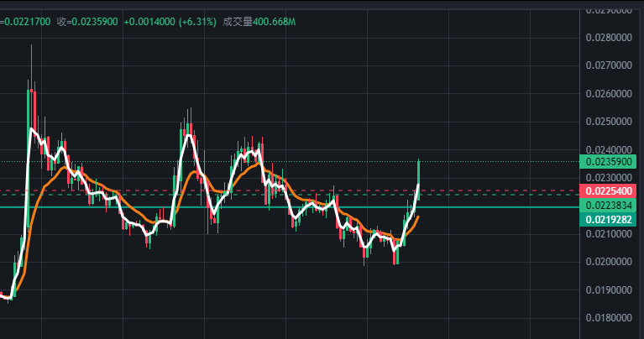Click the 0.0221700 value in the header
This screenshot has width=644, height=339.
[x=27, y=22]
